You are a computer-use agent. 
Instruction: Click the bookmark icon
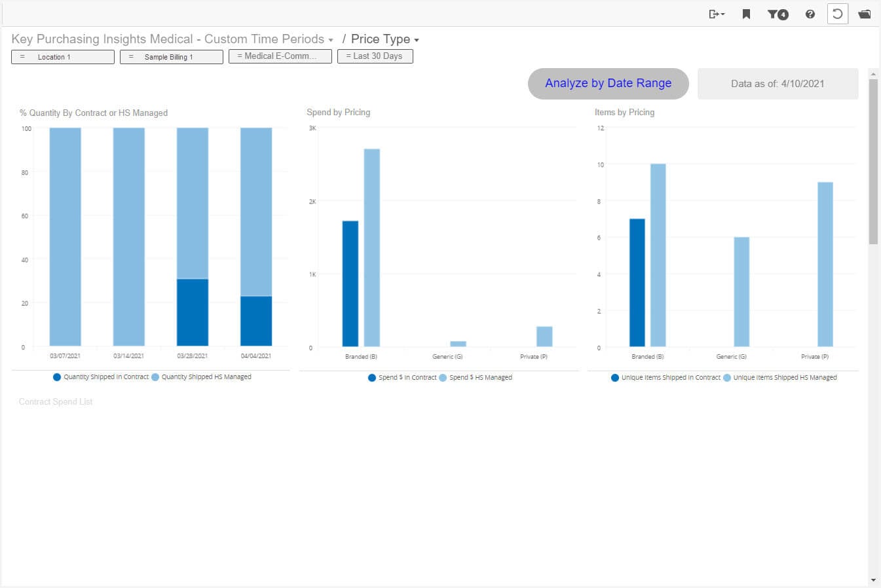[746, 14]
